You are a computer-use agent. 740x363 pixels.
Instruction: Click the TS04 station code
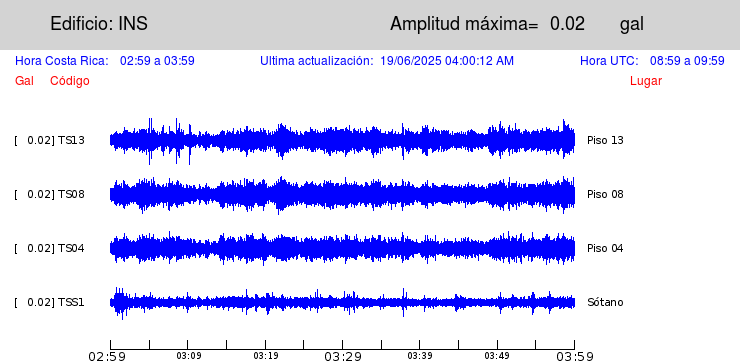click(71, 248)
